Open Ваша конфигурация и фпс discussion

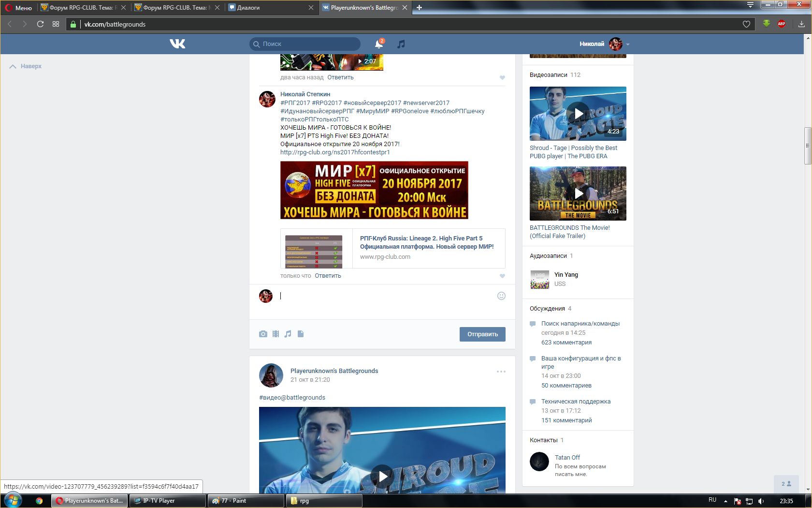(581, 362)
